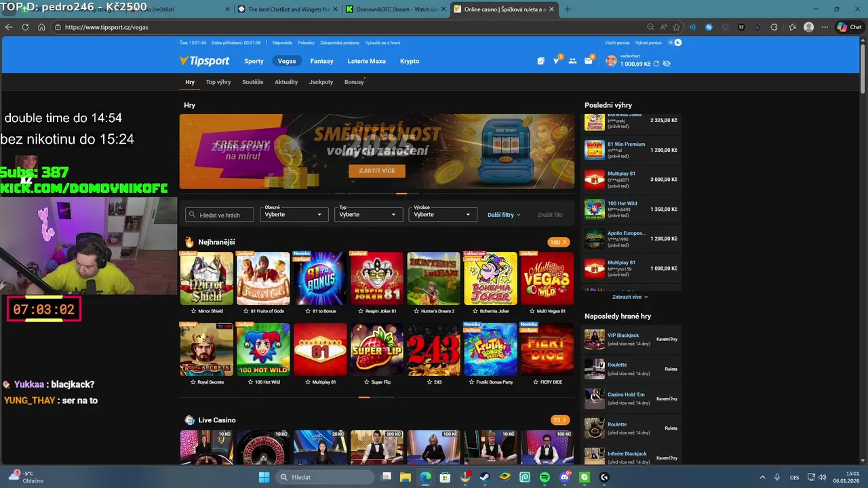Open the Výrobce filter dropdown
This screenshot has height=488, width=868.
(x=443, y=214)
